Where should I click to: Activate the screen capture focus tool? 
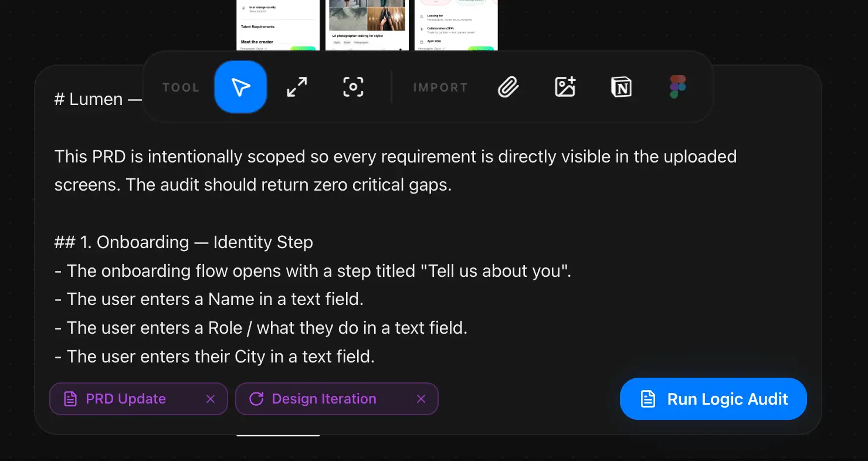click(x=353, y=87)
